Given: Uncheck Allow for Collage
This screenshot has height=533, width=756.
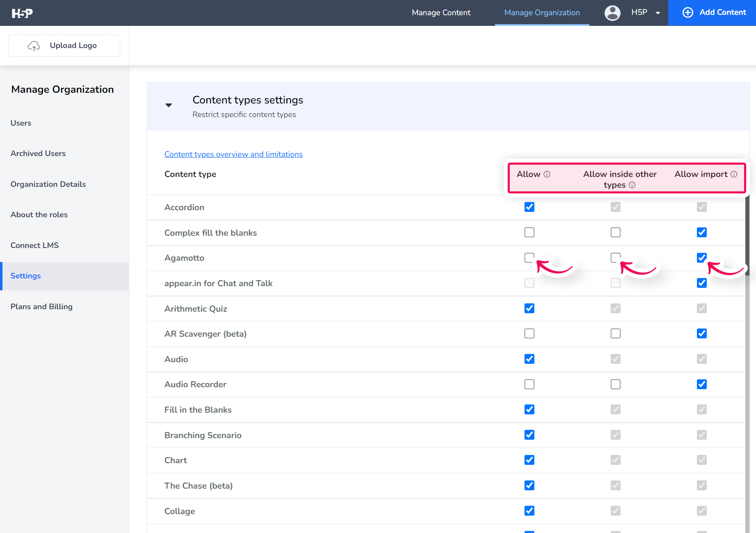Looking at the screenshot, I should tap(529, 511).
